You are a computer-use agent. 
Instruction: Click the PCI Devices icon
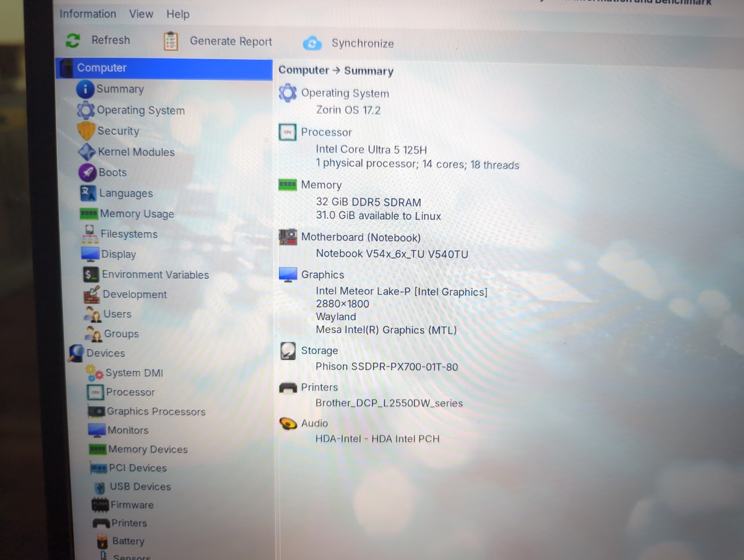coord(99,468)
